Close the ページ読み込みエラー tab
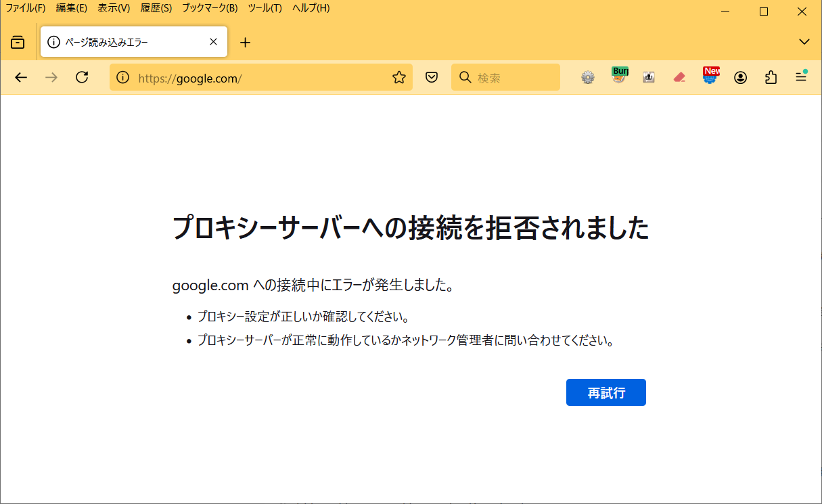 [x=213, y=42]
